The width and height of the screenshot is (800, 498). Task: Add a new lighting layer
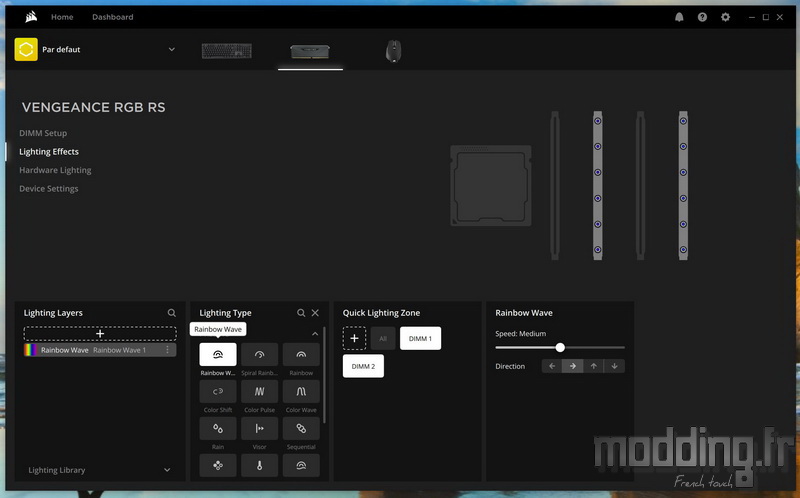[x=100, y=334]
